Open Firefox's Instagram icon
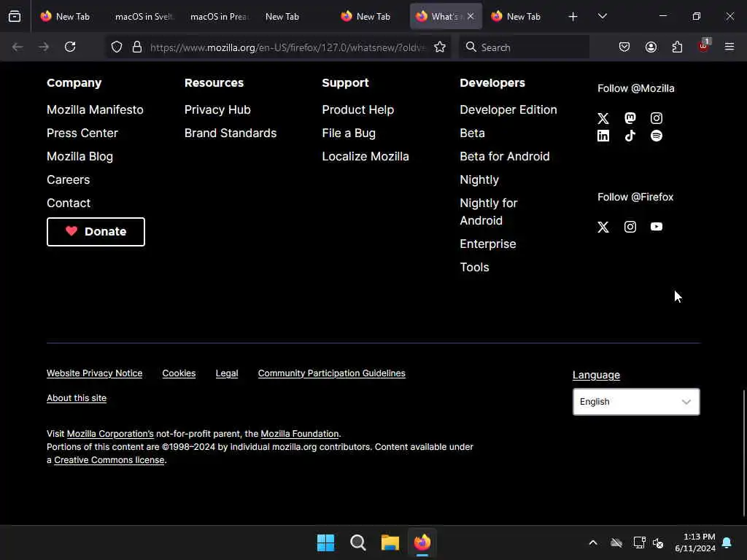The width and height of the screenshot is (747, 560). (630, 227)
